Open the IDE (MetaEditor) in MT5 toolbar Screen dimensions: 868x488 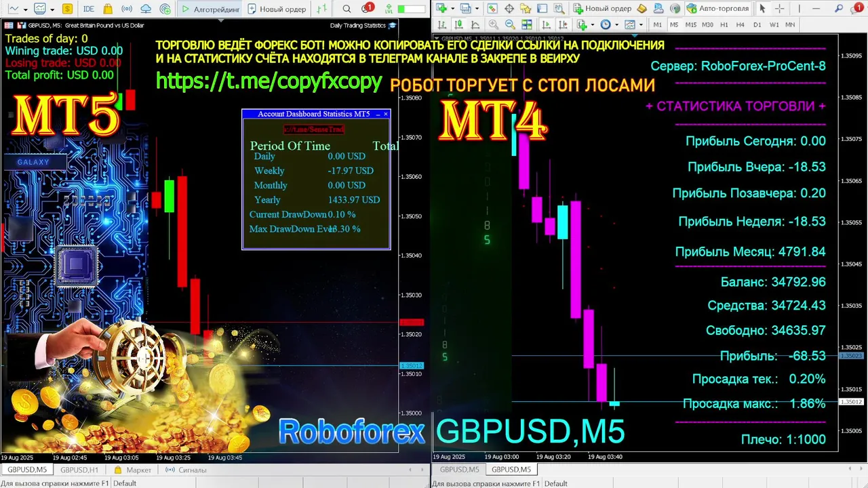[89, 9]
